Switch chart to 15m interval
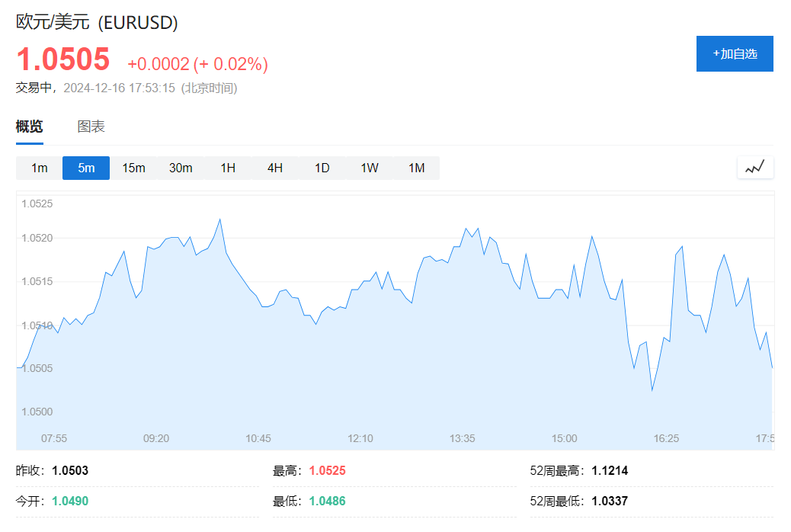 133,168
